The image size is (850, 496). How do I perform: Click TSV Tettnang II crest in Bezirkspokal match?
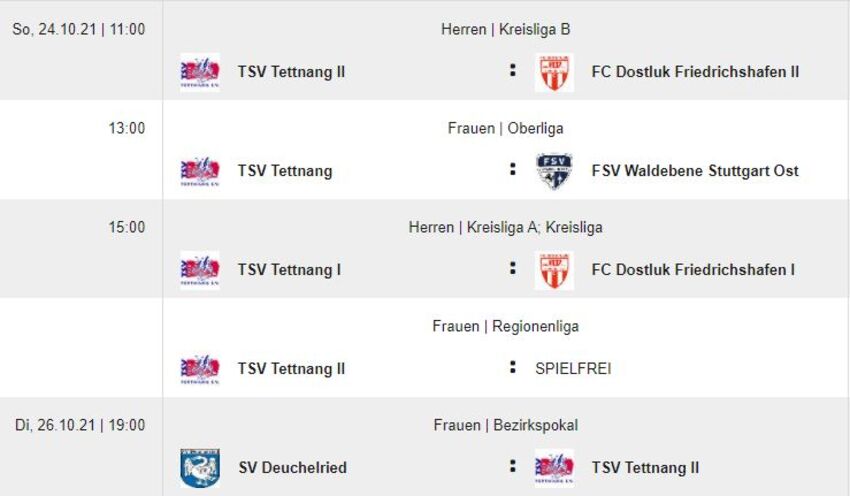point(554,468)
